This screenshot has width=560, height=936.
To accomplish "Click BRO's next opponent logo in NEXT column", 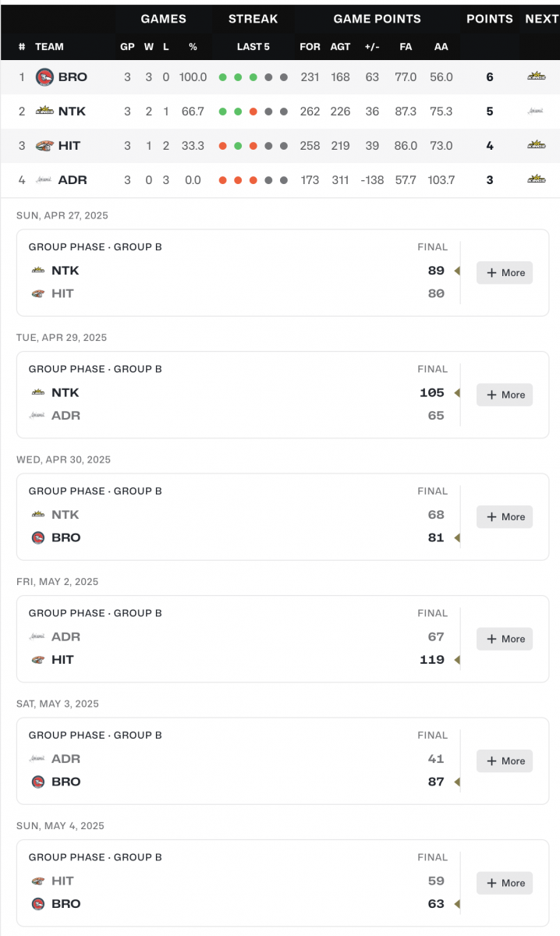I will [536, 76].
